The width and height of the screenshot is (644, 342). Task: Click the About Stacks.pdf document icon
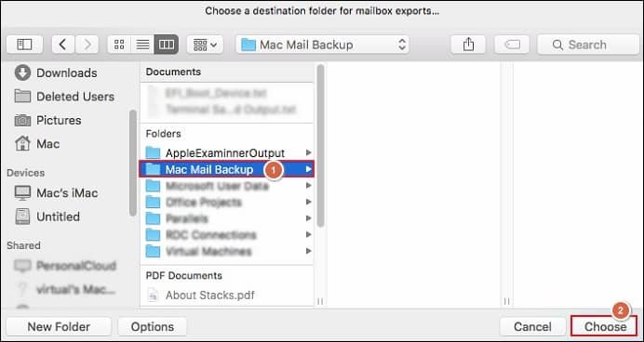coord(153,295)
